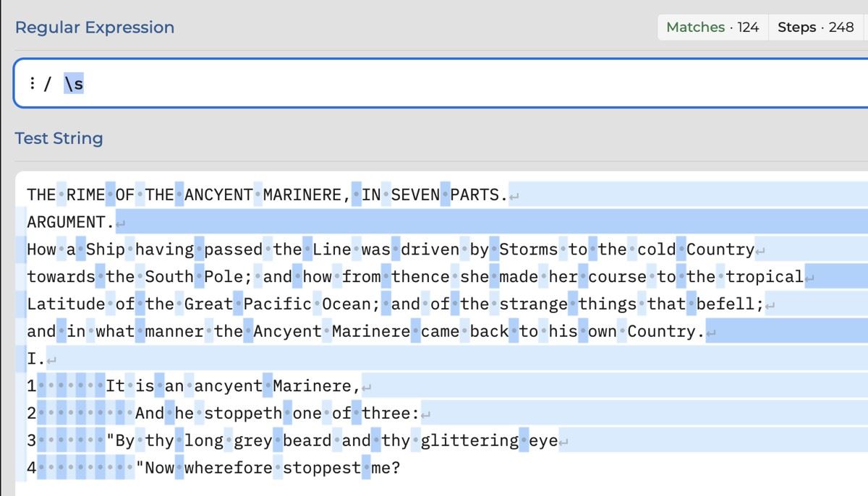Viewport: 868px width, 496px height.
Task: Click the word Latitude in the test string
Action: [x=66, y=304]
